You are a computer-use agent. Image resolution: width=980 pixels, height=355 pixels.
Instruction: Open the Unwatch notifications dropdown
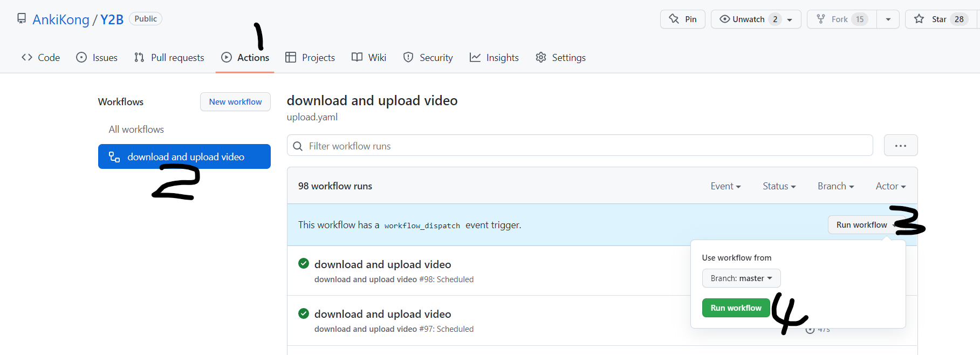click(x=790, y=19)
